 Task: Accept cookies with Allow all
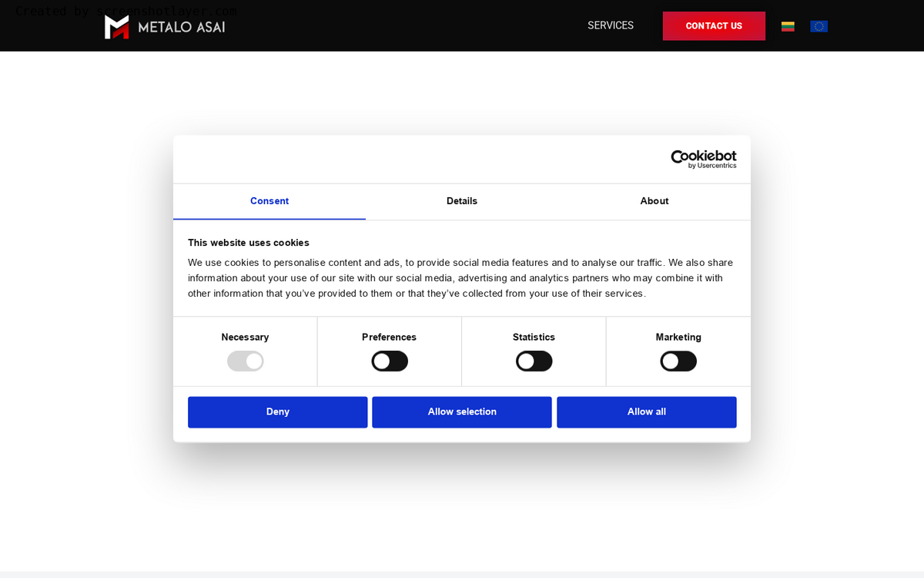(x=647, y=412)
